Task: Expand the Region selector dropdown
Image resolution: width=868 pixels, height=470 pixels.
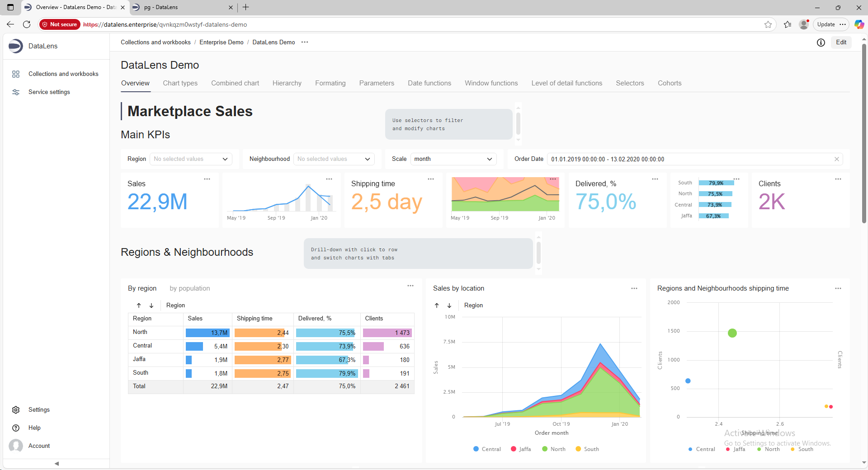Action: click(191, 159)
